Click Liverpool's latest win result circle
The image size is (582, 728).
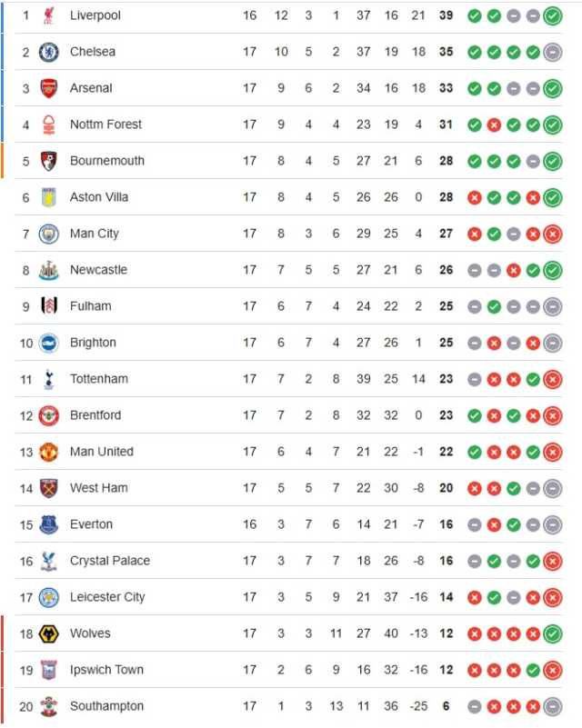point(553,15)
